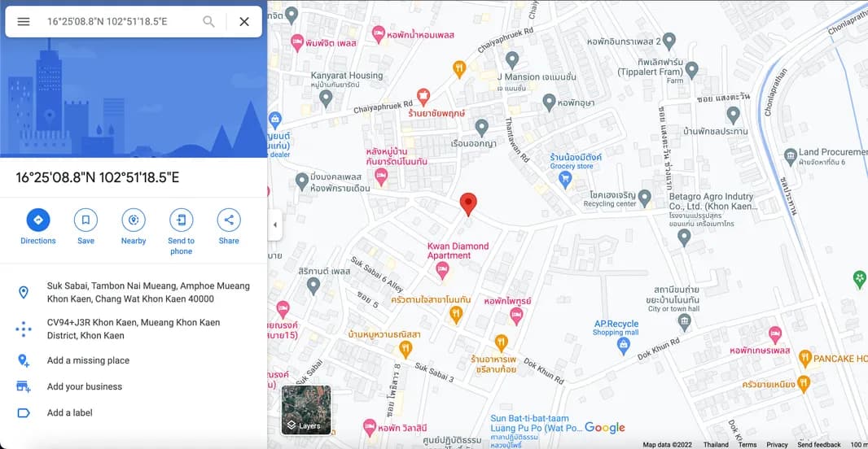
Task: Get Directions to this location
Action: coord(38,220)
